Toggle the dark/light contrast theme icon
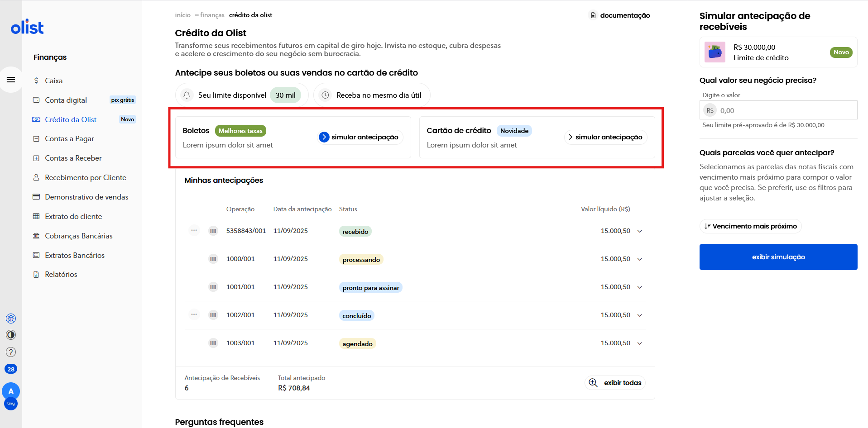Screen dimensions: 868x428 click(11, 335)
